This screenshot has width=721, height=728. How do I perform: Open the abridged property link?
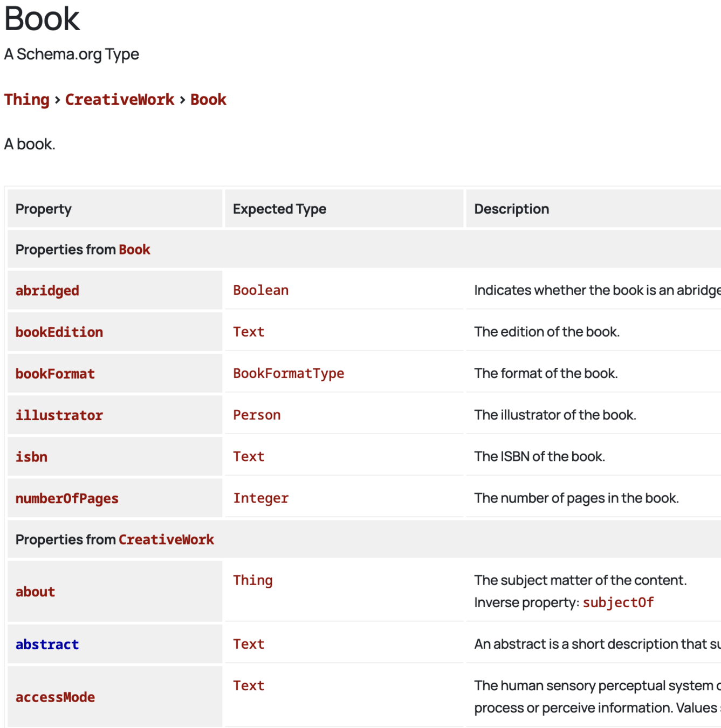click(47, 291)
